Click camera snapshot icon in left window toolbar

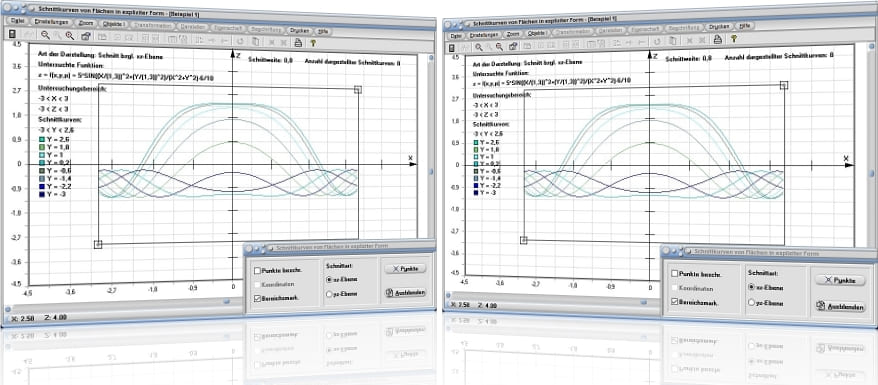tap(86, 36)
